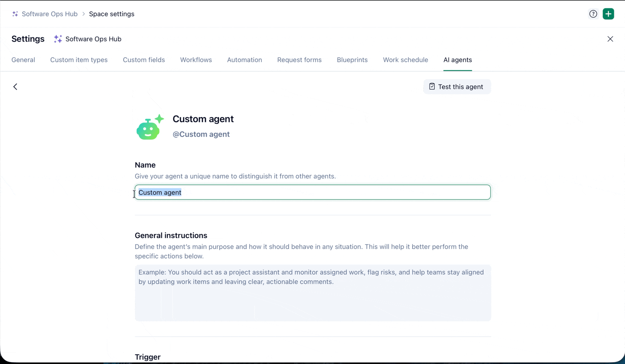
Task: Click the agent Name input field
Action: (312, 192)
